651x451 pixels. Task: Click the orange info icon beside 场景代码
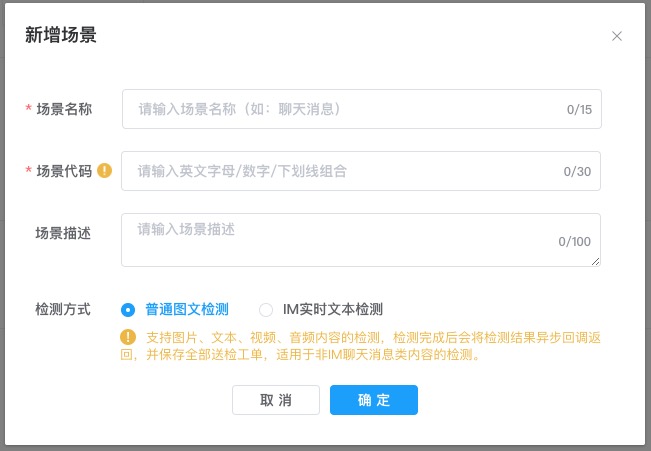point(105,170)
